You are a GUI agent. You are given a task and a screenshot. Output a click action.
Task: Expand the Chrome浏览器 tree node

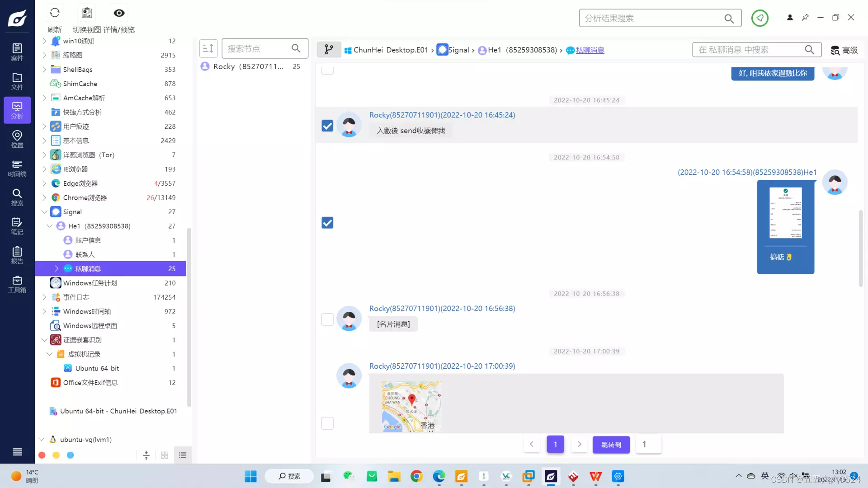[44, 197]
